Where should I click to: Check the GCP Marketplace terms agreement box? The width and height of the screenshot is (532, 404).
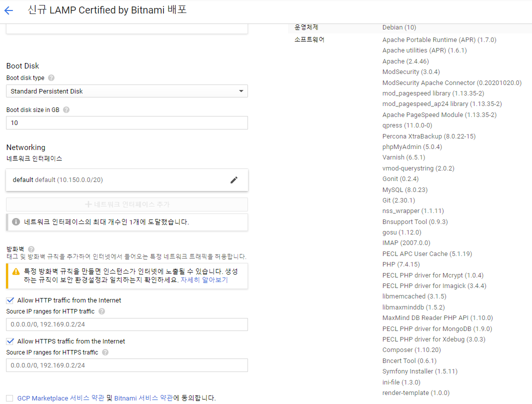[x=9, y=398]
